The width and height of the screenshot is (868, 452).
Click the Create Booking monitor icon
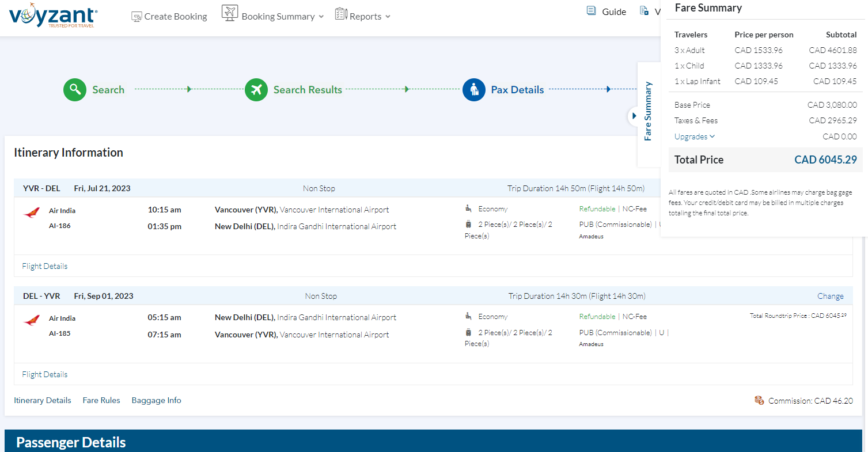pyautogui.click(x=137, y=17)
